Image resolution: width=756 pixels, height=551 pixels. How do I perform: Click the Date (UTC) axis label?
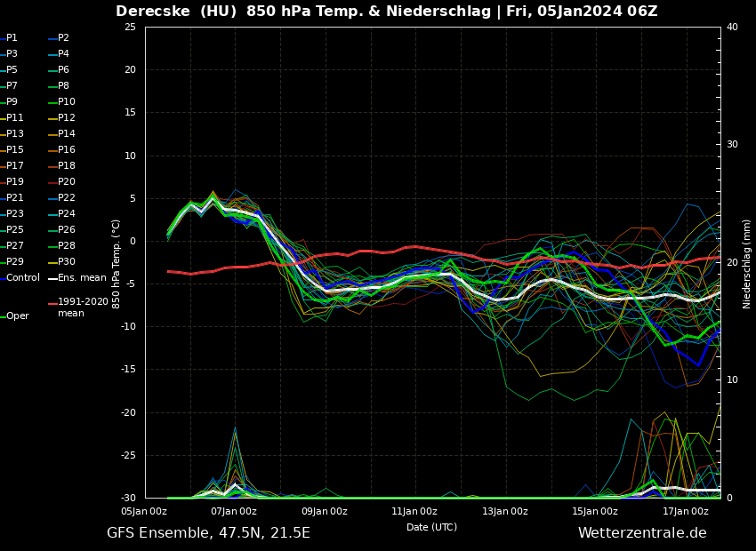coord(431,527)
